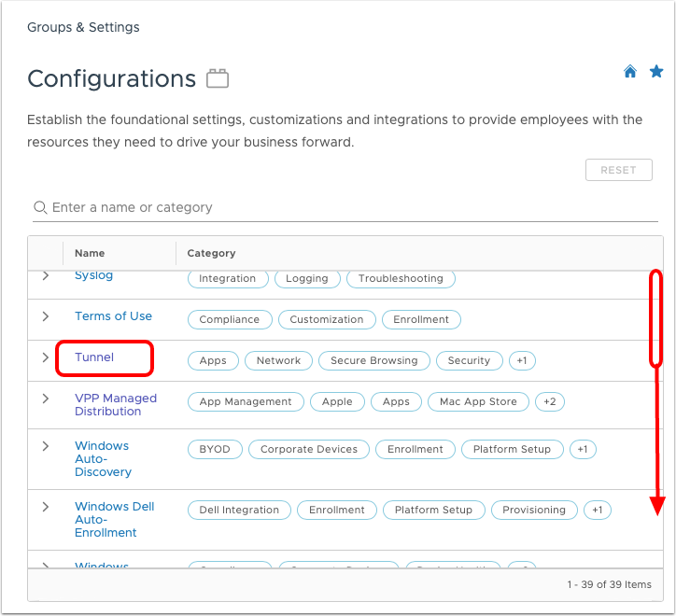This screenshot has height=616, width=676.
Task: Click the vertical scrollbar thumb
Action: (x=655, y=317)
